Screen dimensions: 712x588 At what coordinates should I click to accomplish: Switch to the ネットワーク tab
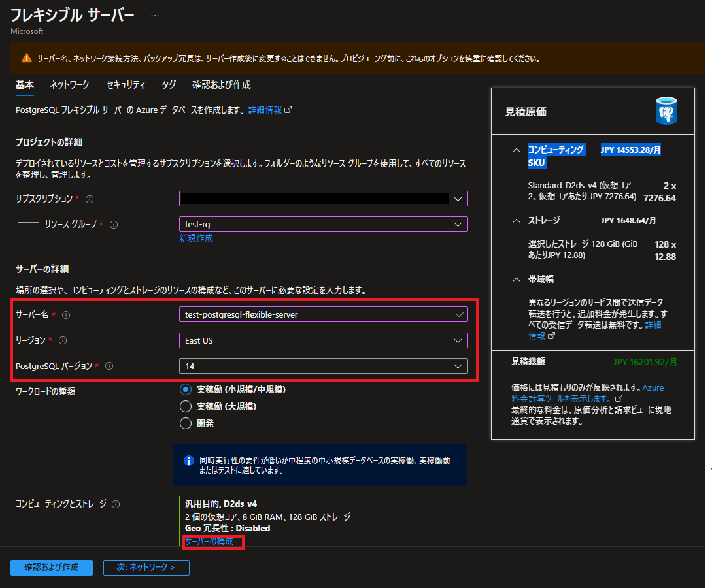69,85
